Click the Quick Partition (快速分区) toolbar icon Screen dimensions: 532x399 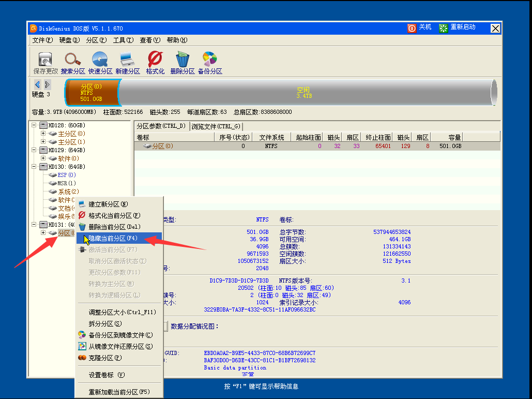pos(100,59)
